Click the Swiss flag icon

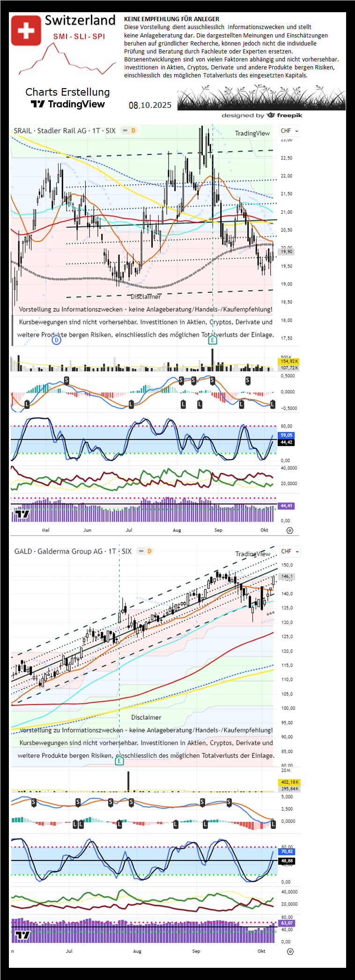coord(26,31)
